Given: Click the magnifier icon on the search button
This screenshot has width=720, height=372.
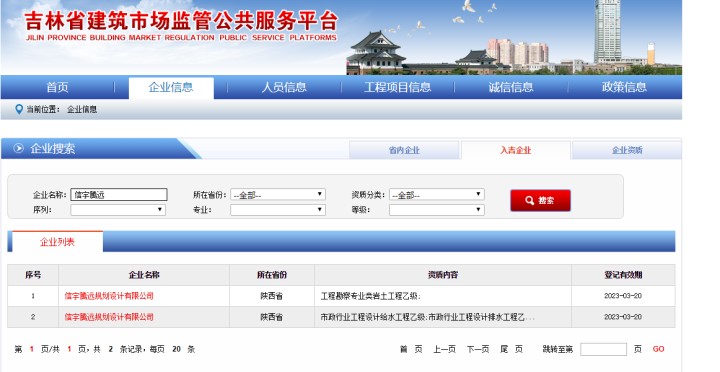Looking at the screenshot, I should (x=529, y=201).
